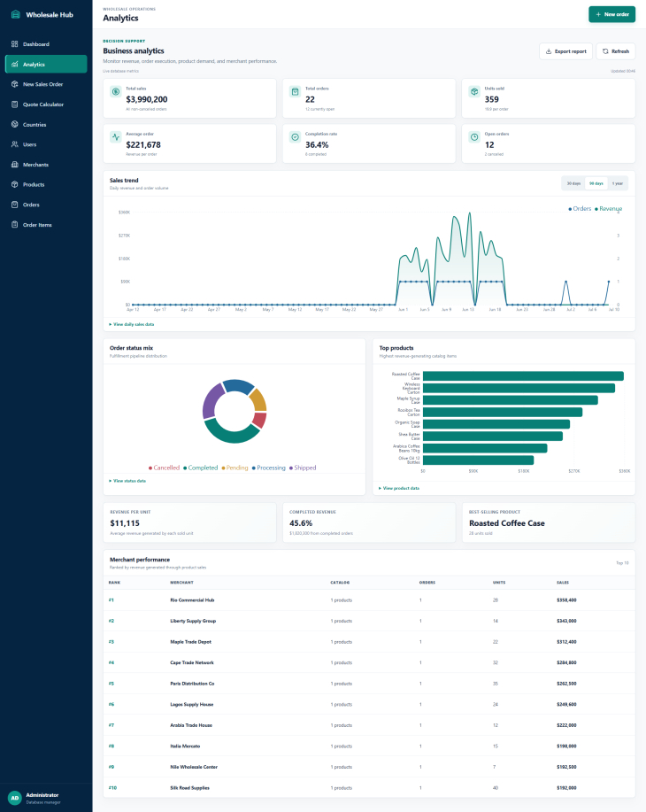Open the Order Items clipboard icon
The height and width of the screenshot is (812, 646).
tap(14, 225)
